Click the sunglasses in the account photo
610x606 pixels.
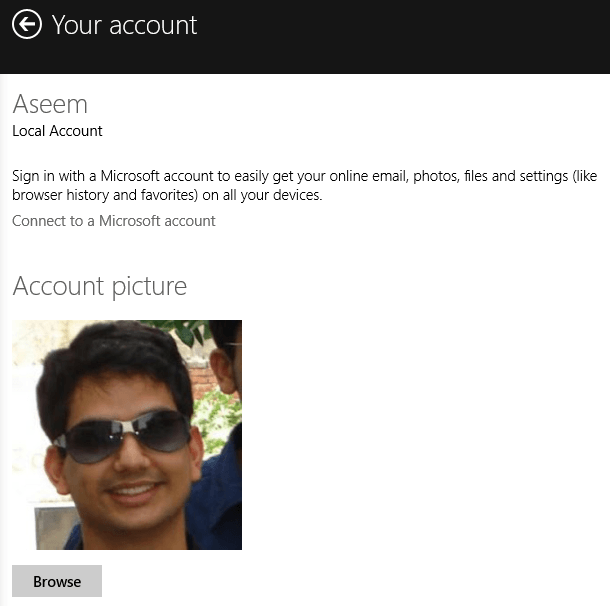[123, 437]
